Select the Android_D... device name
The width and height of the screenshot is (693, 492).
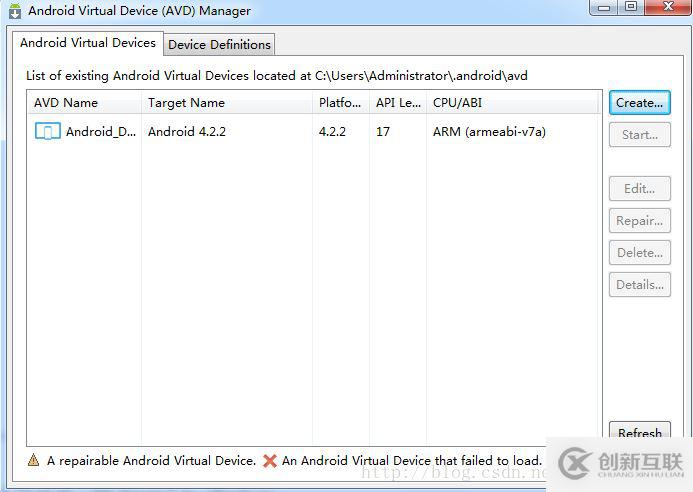[101, 132]
